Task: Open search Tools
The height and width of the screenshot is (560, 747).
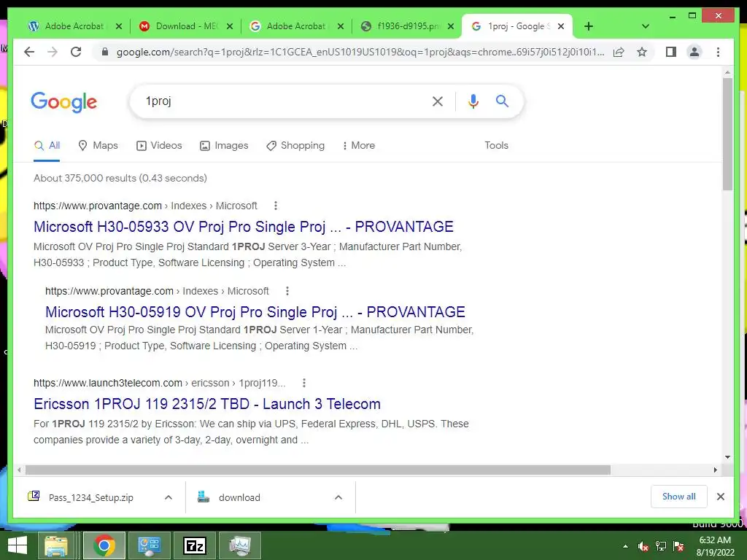Action: (x=496, y=146)
